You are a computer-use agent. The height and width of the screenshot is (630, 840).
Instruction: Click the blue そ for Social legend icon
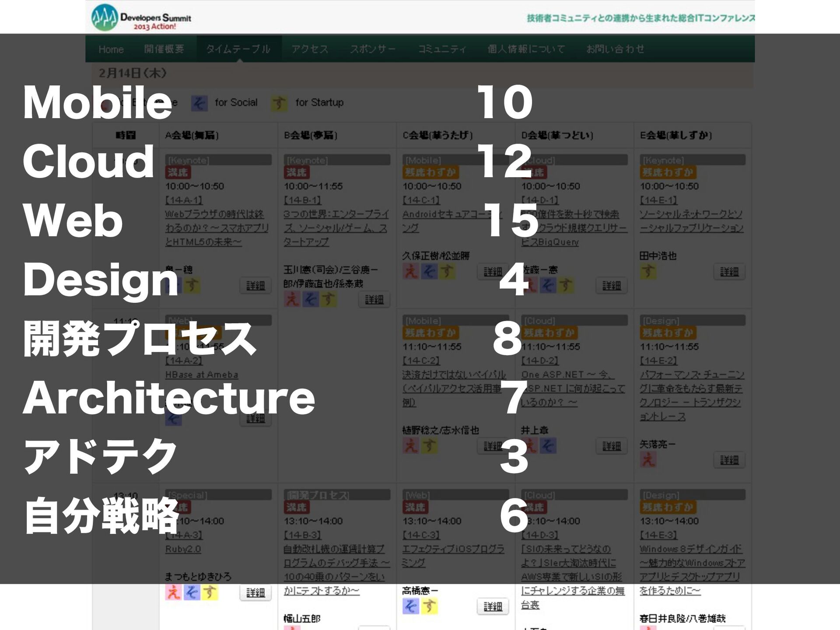(199, 103)
